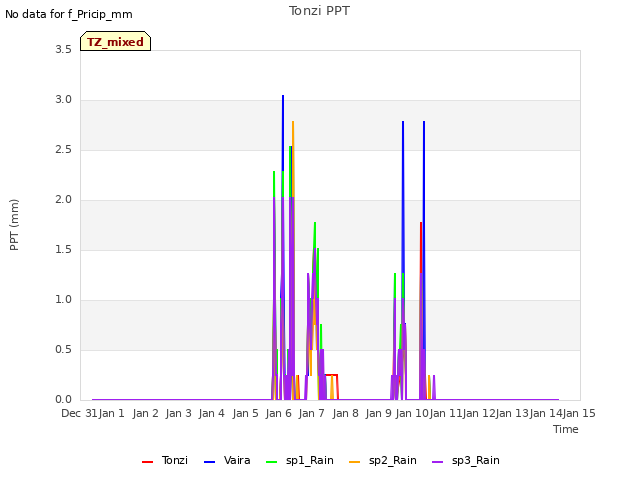
Task: Click the red Tonzi legend swatch
Action: 147,462
